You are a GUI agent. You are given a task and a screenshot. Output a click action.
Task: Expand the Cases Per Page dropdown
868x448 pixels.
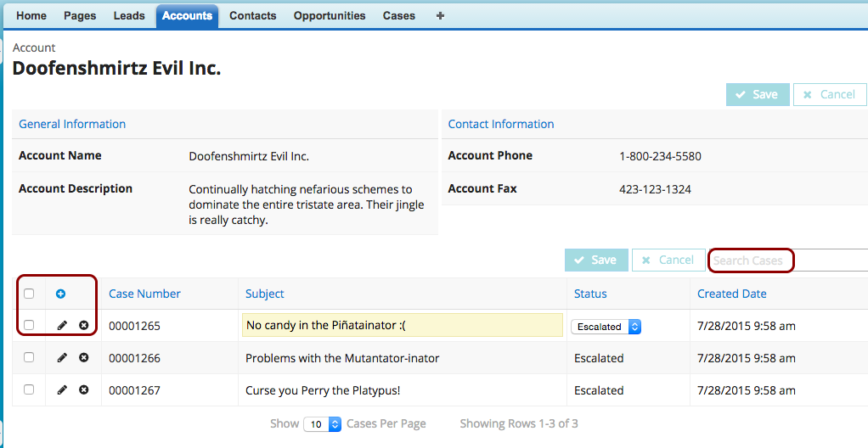point(323,424)
